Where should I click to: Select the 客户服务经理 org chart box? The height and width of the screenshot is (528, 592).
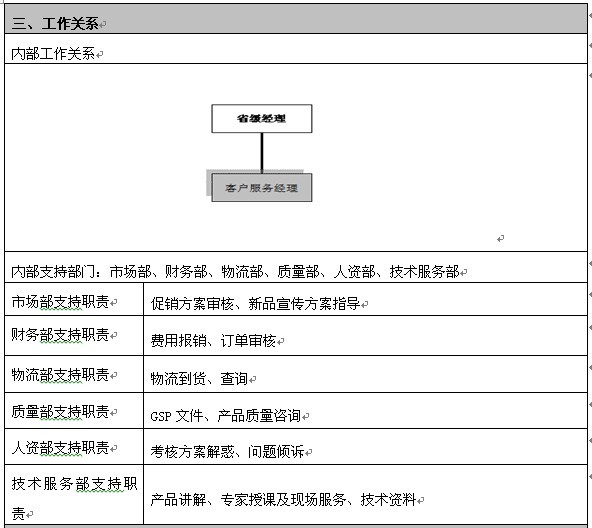point(262,188)
